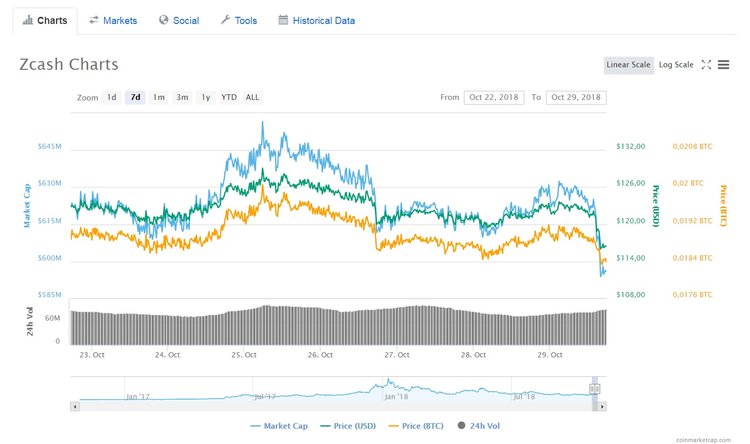This screenshot has width=750, height=444.
Task: Choose the 7d zoom range
Action: pos(135,97)
